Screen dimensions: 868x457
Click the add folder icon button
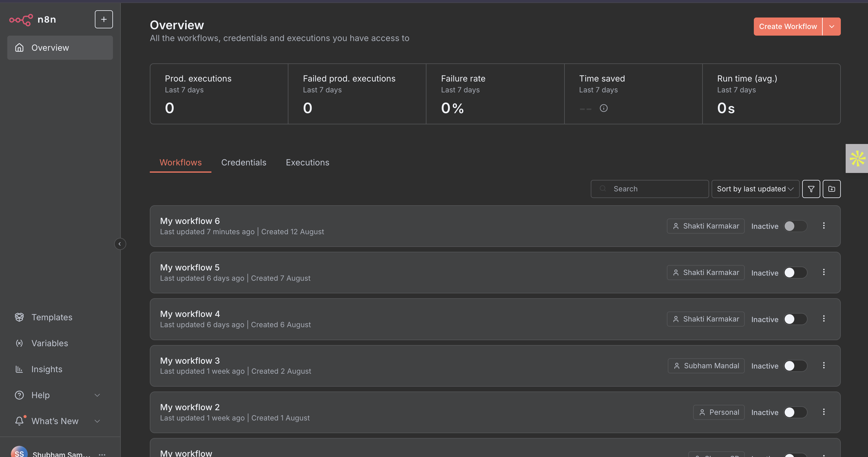click(x=832, y=189)
